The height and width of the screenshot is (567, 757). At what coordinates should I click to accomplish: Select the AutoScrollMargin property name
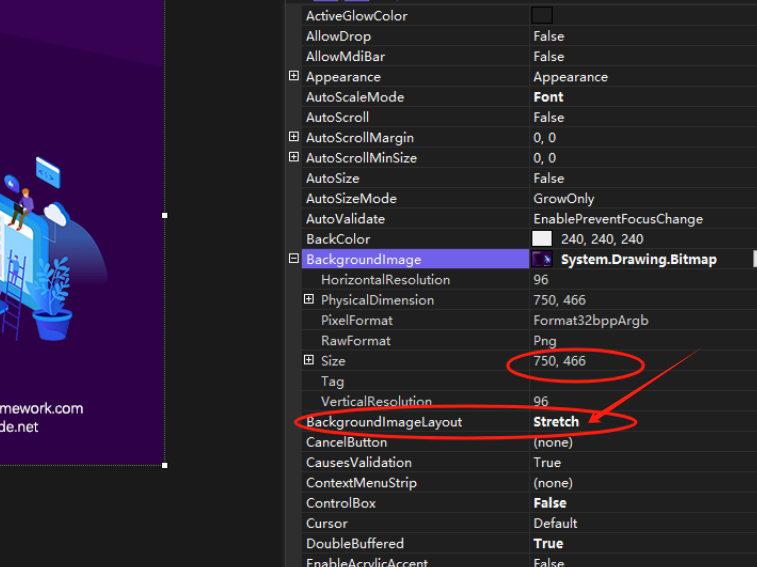(360, 138)
